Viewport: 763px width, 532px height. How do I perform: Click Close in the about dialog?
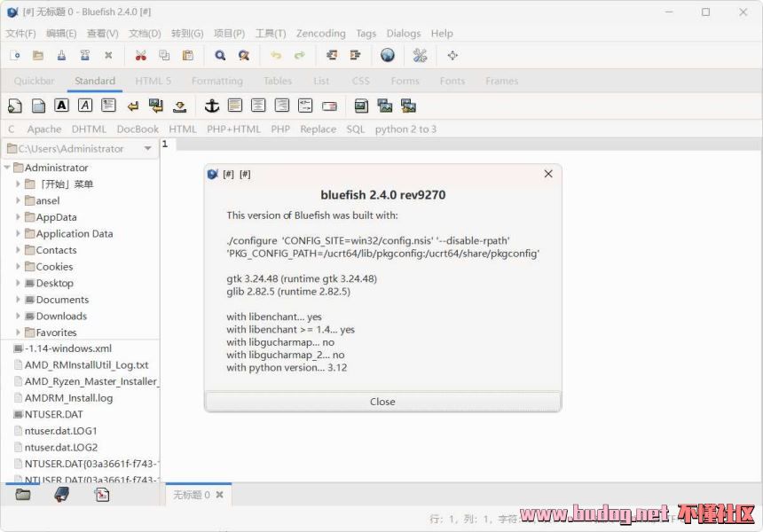(382, 402)
